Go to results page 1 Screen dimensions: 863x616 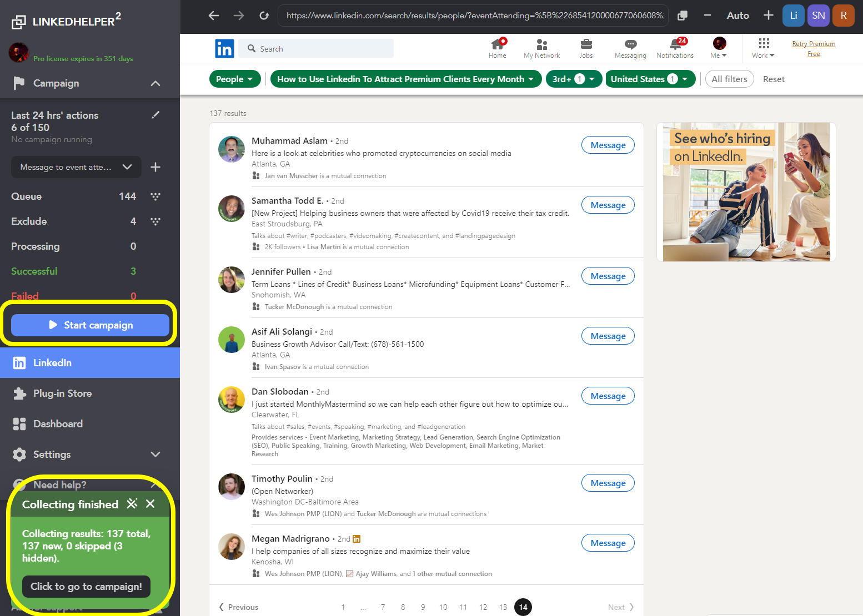(343, 607)
